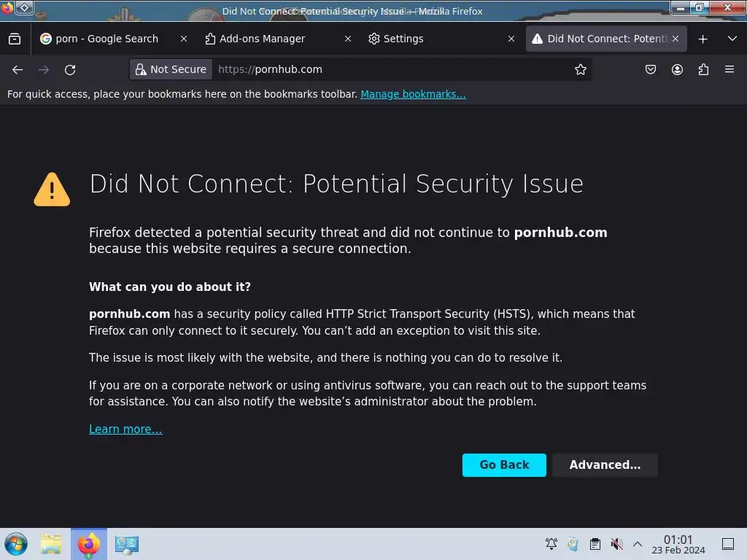Screen dimensions: 747x560
Task: Open the Extensions puzzle icon
Action: pos(703,69)
